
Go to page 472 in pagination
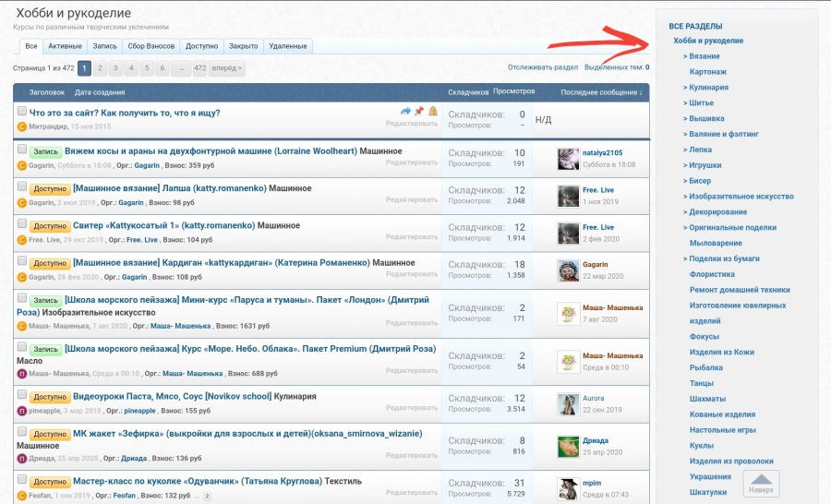pos(199,68)
